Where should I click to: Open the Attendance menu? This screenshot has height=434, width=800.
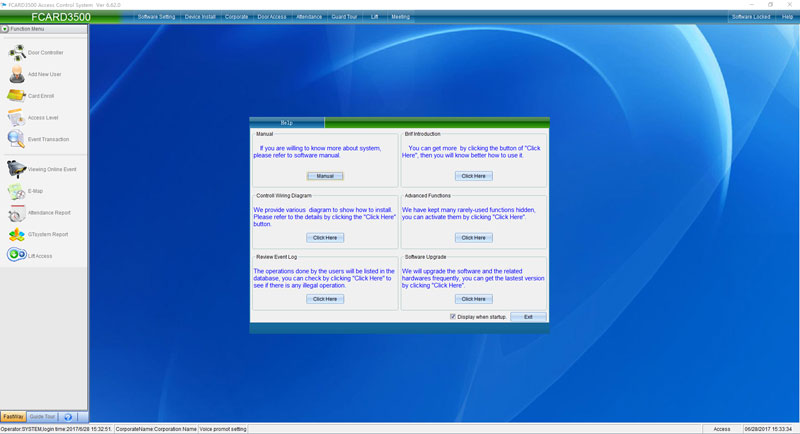[309, 17]
